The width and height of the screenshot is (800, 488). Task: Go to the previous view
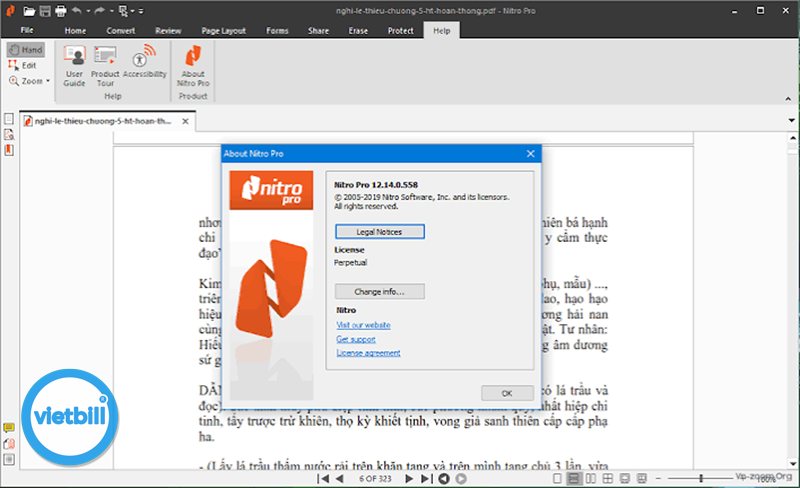coord(444,479)
